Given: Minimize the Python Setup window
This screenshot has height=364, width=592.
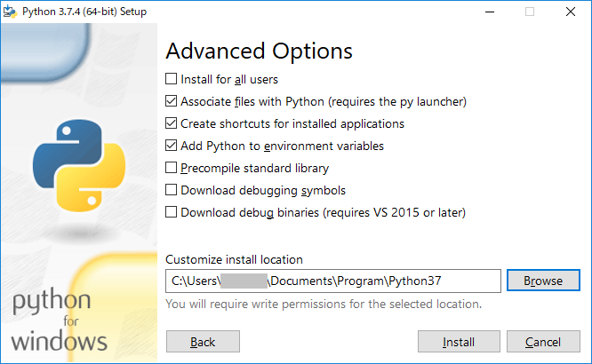Looking at the screenshot, I should point(489,12).
